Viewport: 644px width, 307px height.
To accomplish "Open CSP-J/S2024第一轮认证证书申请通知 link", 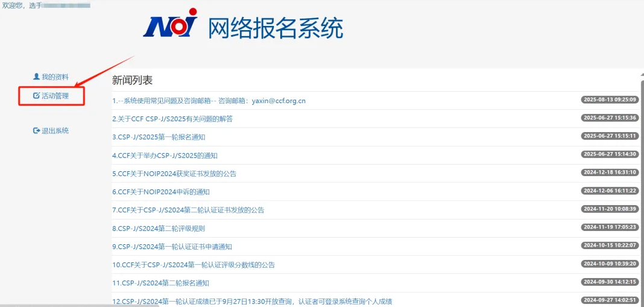I will coord(172,247).
